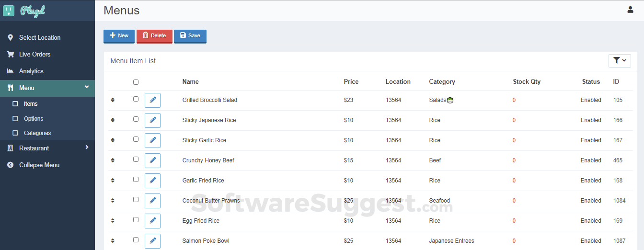Open the filter dropdown
644x250 pixels.
point(620,60)
